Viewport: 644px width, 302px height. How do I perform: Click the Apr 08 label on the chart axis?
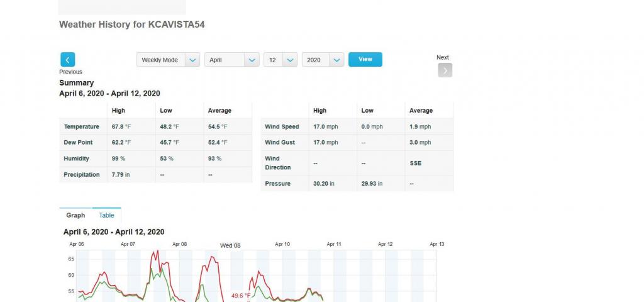click(179, 244)
